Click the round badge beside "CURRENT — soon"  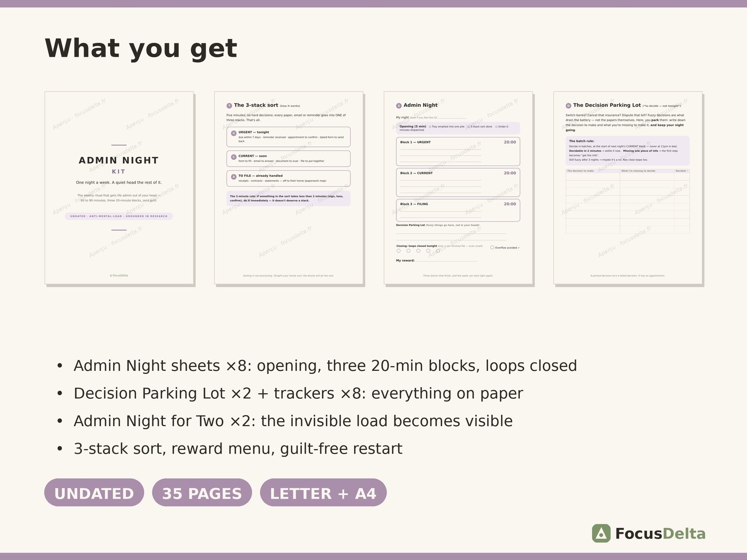point(234,157)
